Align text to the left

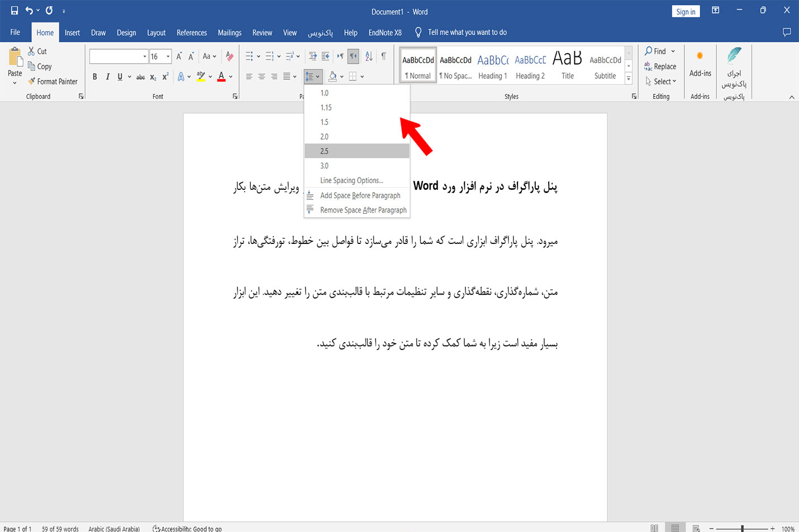pyautogui.click(x=249, y=77)
